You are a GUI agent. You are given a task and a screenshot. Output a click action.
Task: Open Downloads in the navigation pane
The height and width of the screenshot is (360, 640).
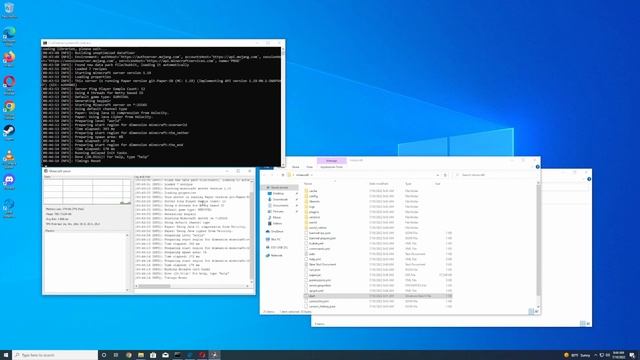point(280,200)
